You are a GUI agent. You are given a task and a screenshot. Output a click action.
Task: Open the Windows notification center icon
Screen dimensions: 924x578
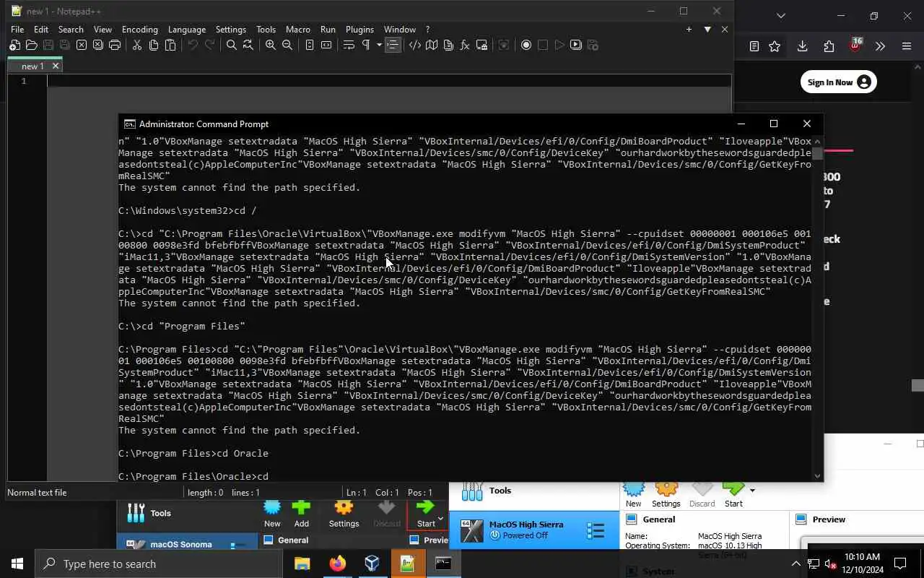coord(900,564)
